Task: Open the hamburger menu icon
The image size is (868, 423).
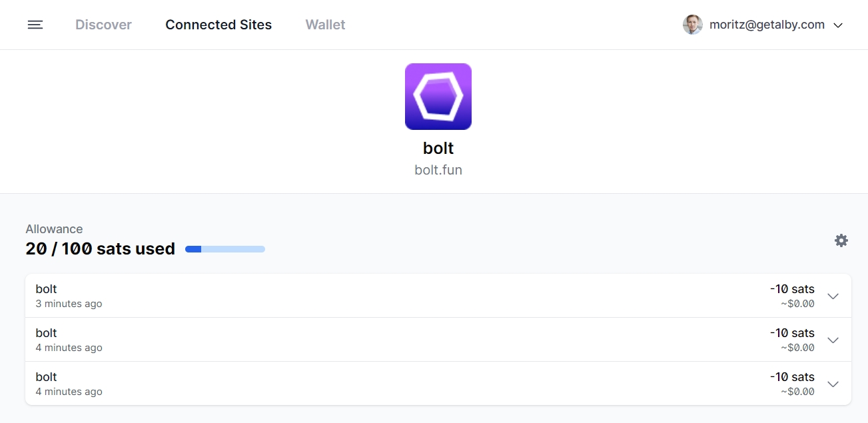Action: [x=35, y=25]
